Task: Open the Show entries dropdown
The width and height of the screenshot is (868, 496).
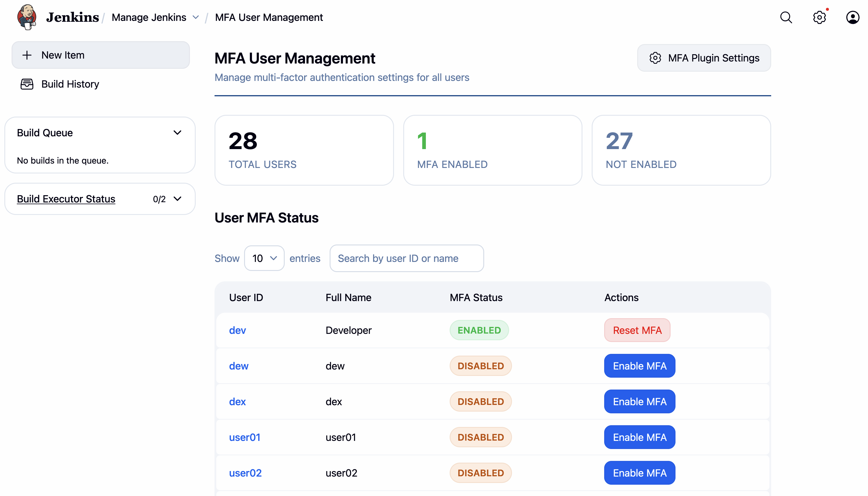Action: click(264, 258)
